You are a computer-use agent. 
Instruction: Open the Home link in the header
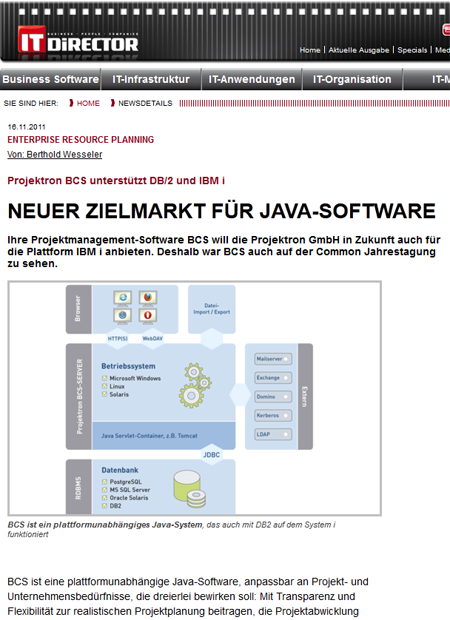click(x=310, y=50)
